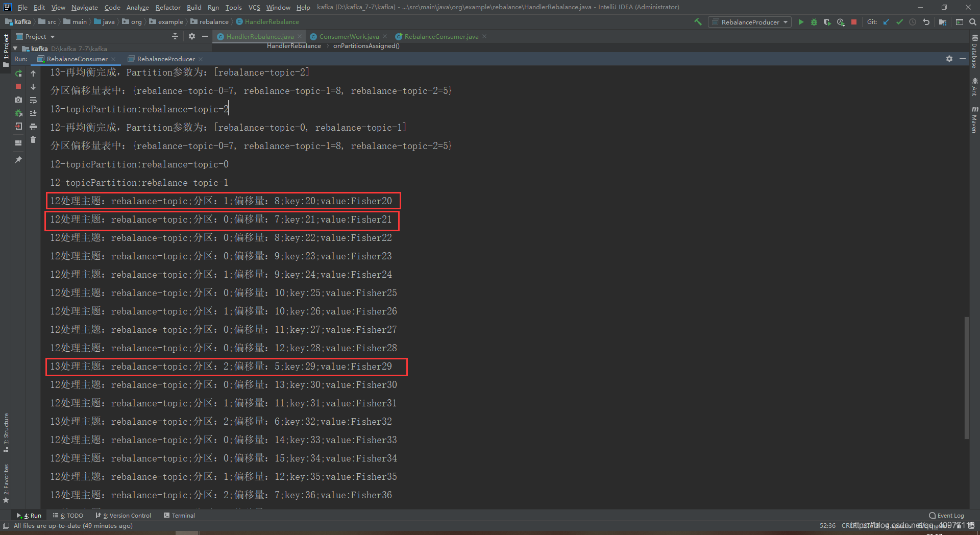Stop RebalanceConsumer in the Run panel

coord(18,86)
